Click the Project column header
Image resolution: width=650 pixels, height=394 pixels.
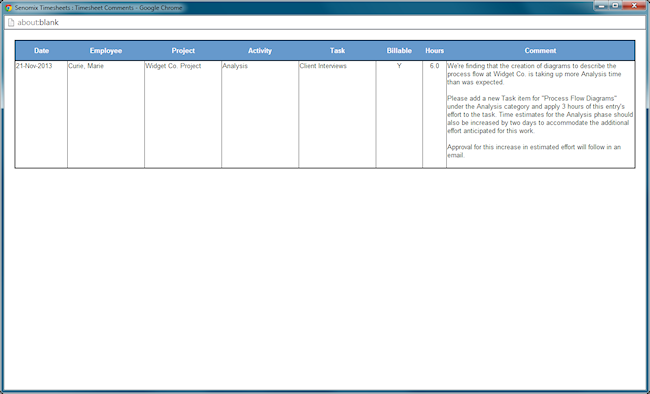click(183, 51)
